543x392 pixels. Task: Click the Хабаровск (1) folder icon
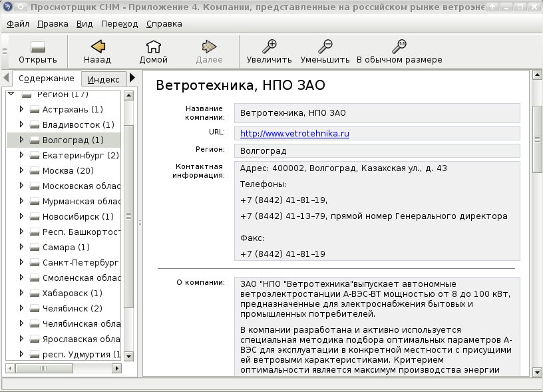[x=35, y=294]
